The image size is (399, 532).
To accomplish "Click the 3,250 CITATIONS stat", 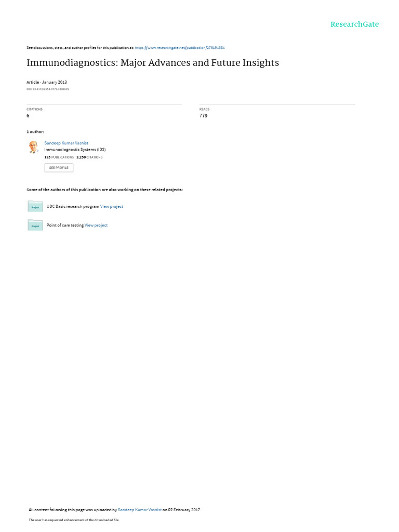I will click(89, 157).
